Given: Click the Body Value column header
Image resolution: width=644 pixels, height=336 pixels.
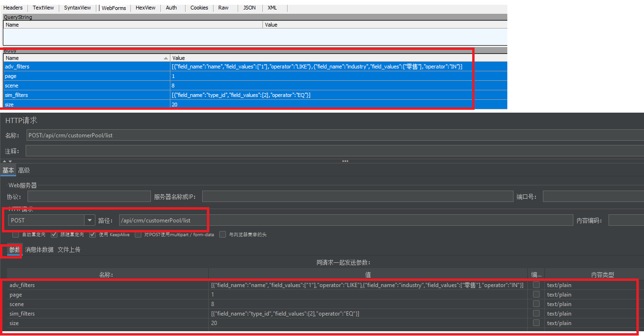Looking at the screenshot, I should (x=339, y=58).
